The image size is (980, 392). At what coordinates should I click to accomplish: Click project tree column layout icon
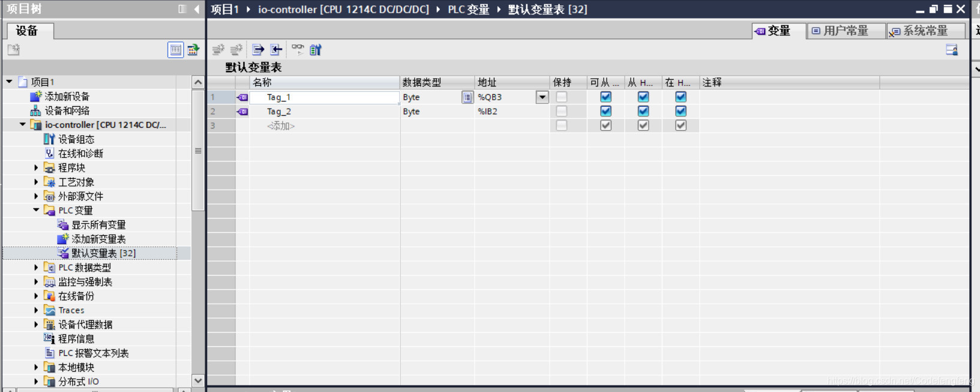(x=182, y=9)
